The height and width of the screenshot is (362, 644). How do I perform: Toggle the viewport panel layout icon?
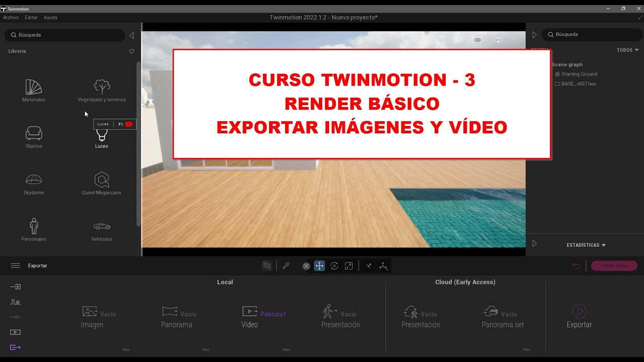pyautogui.click(x=477, y=40)
